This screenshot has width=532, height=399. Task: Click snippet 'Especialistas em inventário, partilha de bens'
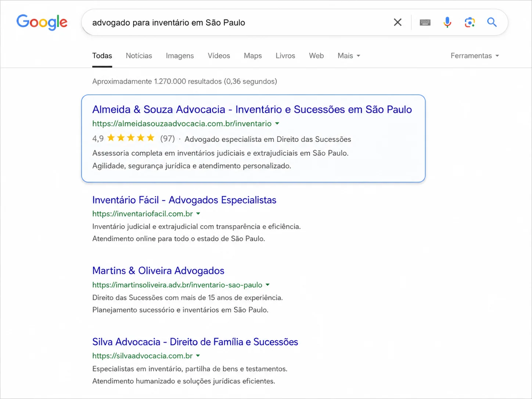pyautogui.click(x=190, y=369)
